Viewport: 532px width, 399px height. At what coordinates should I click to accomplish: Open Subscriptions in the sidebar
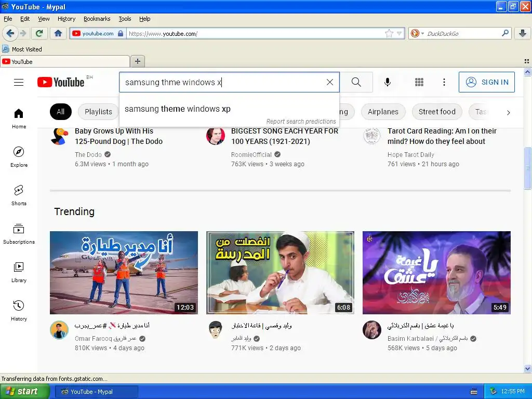coord(19,234)
